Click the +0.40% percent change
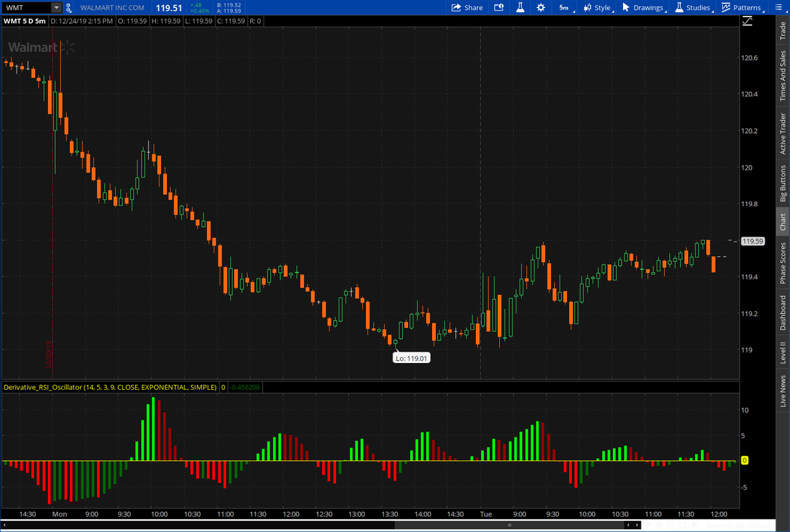The image size is (790, 532). (200, 11)
